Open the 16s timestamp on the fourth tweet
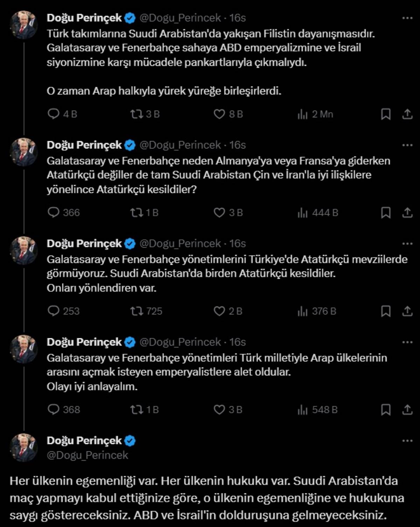The width and height of the screenshot is (420, 527). (x=238, y=342)
